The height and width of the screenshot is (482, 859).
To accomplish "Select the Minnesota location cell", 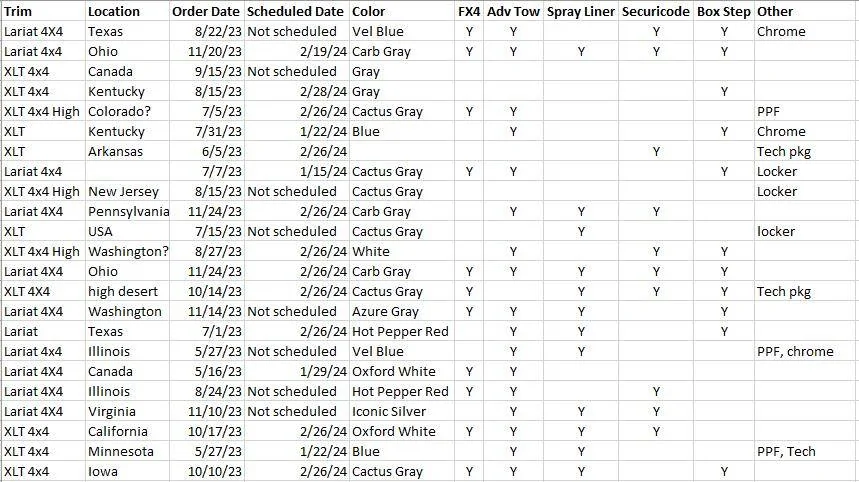I will point(127,451).
